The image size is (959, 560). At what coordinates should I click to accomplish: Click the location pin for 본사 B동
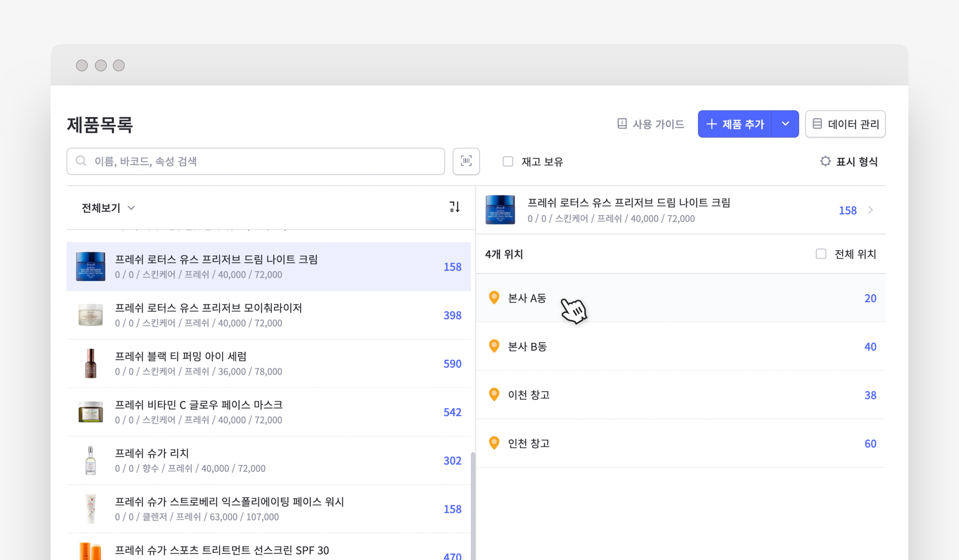click(494, 346)
